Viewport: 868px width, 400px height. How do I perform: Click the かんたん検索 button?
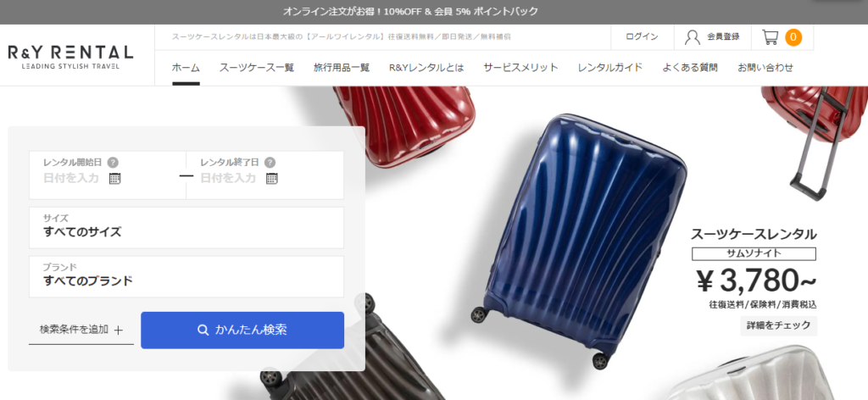coord(242,331)
